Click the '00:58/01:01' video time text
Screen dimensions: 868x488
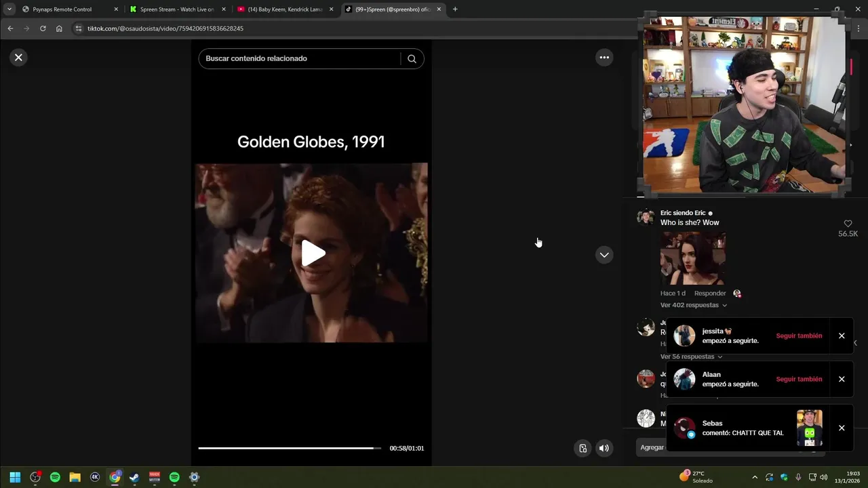[x=407, y=448]
